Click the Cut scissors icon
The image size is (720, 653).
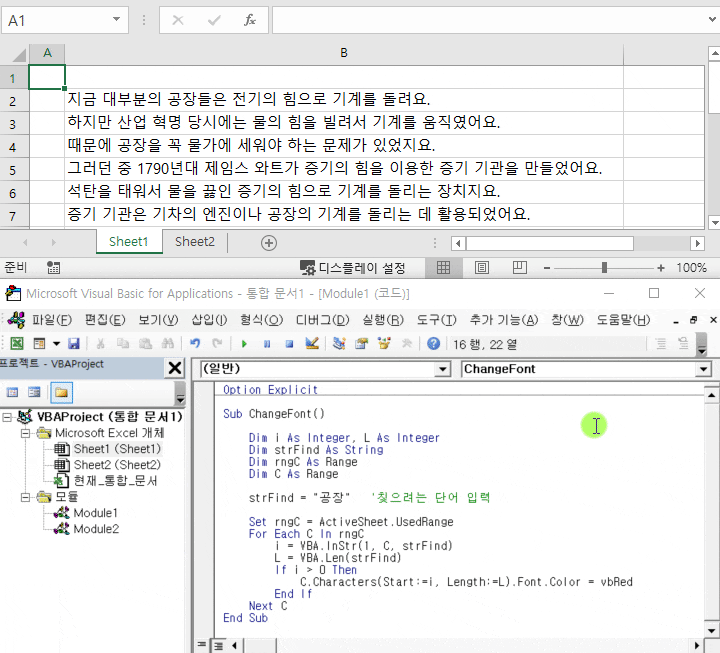click(101, 343)
